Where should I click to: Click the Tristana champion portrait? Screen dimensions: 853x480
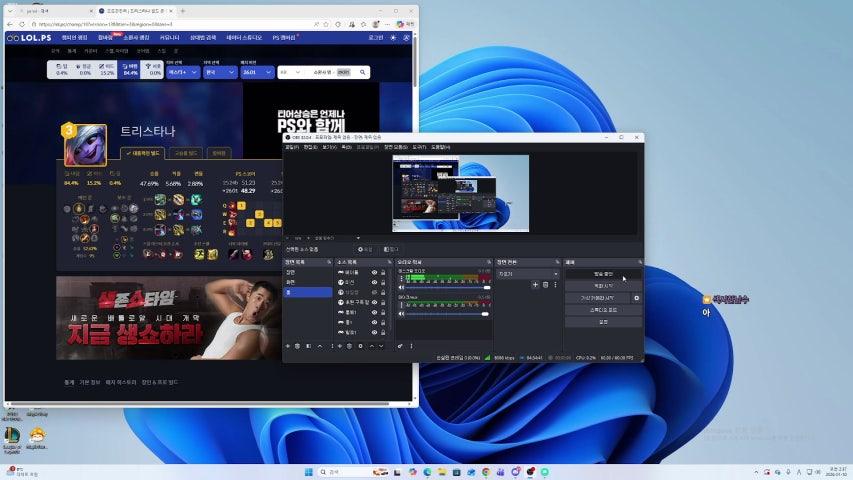click(86, 145)
